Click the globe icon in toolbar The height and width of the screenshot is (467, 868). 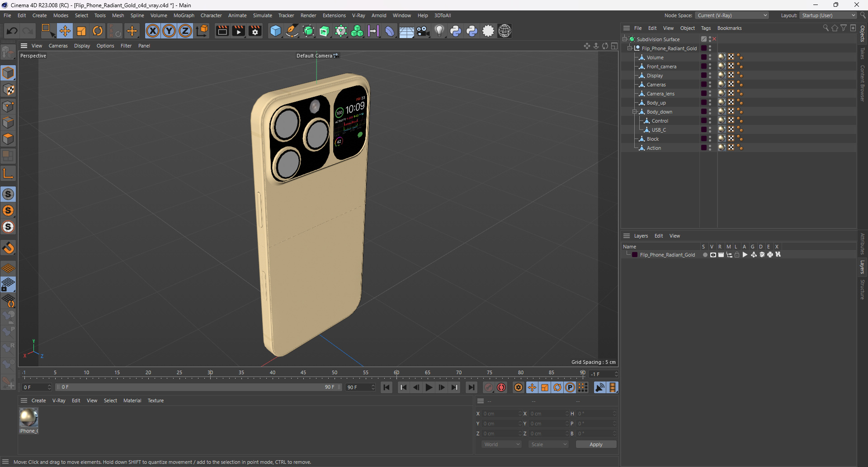pos(505,31)
